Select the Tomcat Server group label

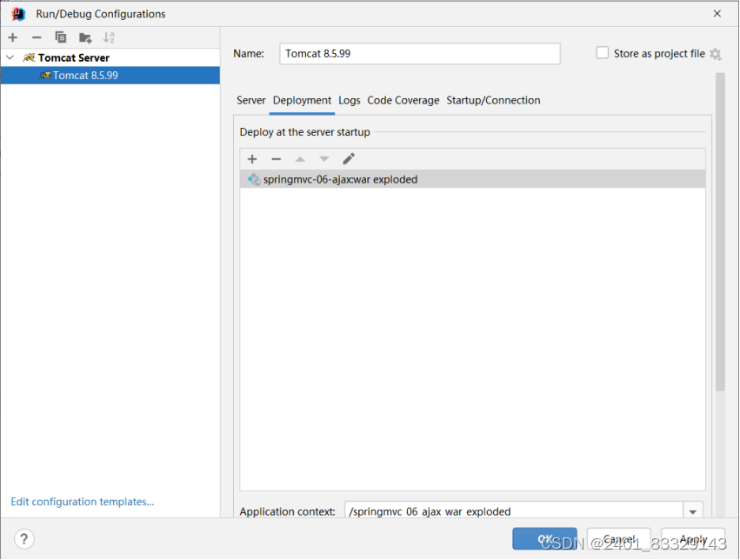point(74,57)
